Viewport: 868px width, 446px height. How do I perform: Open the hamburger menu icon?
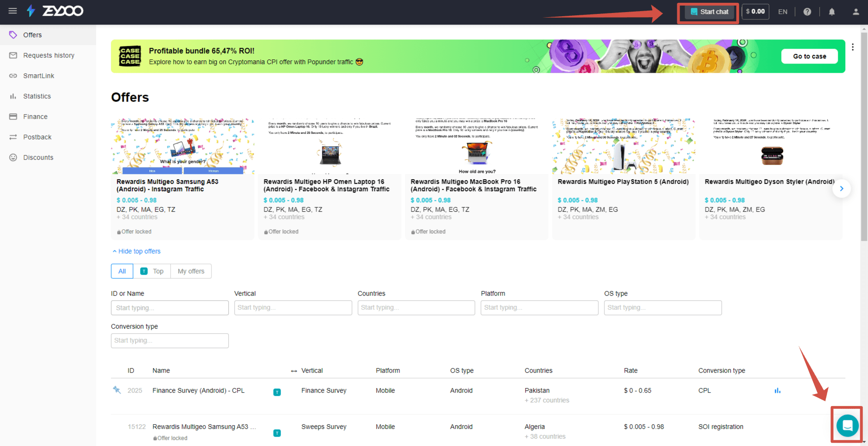click(x=13, y=11)
